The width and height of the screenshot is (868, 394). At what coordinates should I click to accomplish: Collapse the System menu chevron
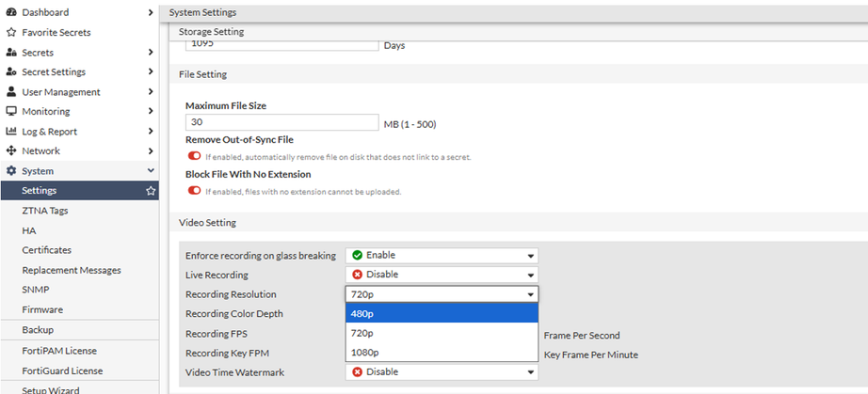coord(151,171)
